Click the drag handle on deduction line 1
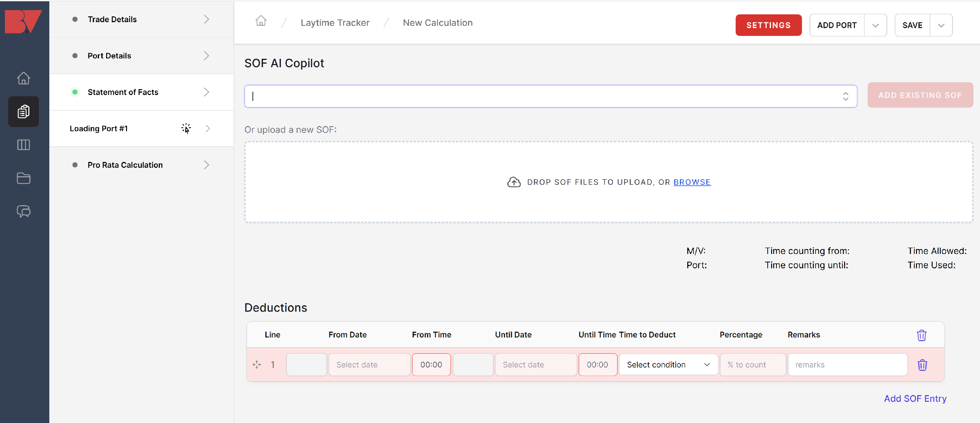The width and height of the screenshot is (980, 423). (257, 365)
